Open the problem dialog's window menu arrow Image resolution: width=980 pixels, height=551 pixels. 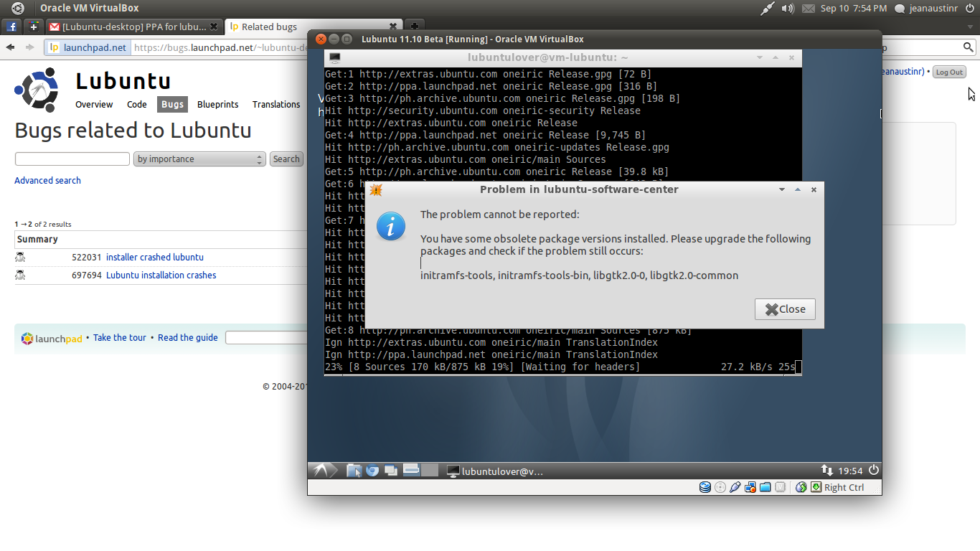point(782,190)
